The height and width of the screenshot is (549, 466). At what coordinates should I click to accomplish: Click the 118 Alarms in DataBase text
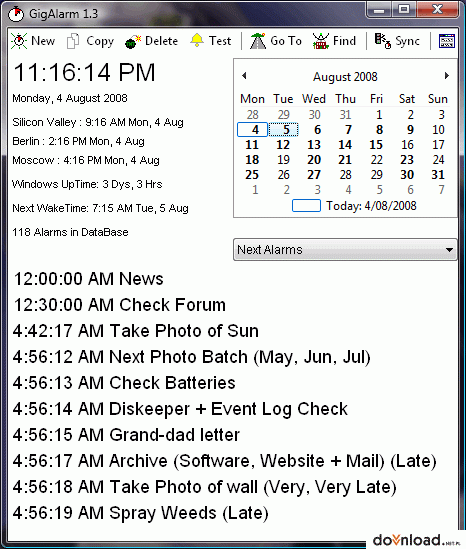[70, 232]
